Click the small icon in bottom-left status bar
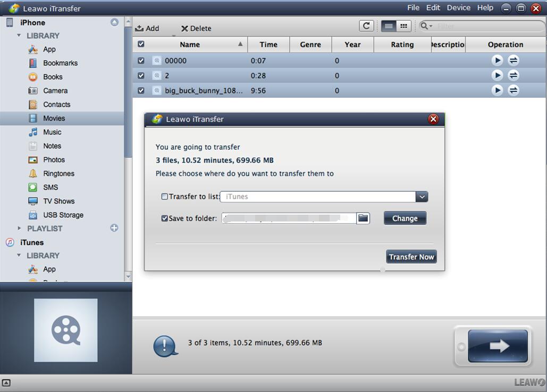 [6, 382]
